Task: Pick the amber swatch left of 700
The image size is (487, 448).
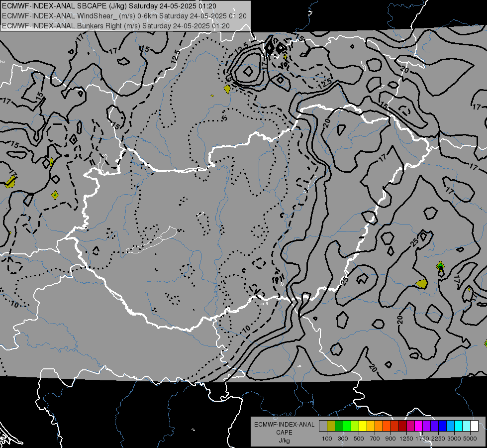Action: pyautogui.click(x=371, y=426)
